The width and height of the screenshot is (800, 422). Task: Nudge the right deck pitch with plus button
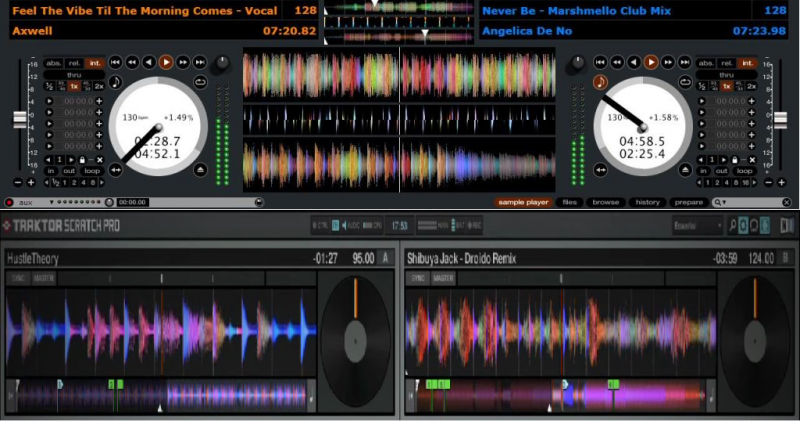[x=782, y=182]
